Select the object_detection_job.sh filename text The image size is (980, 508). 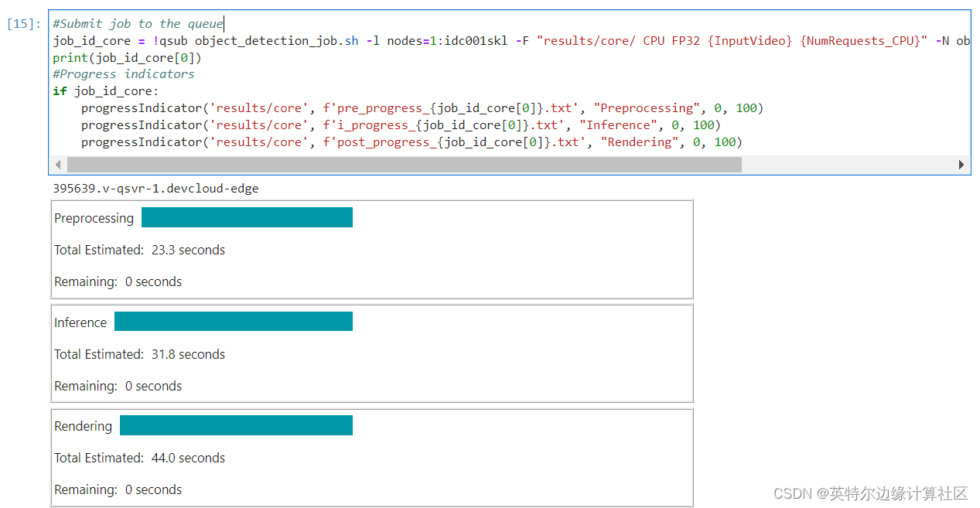pyautogui.click(x=275, y=40)
